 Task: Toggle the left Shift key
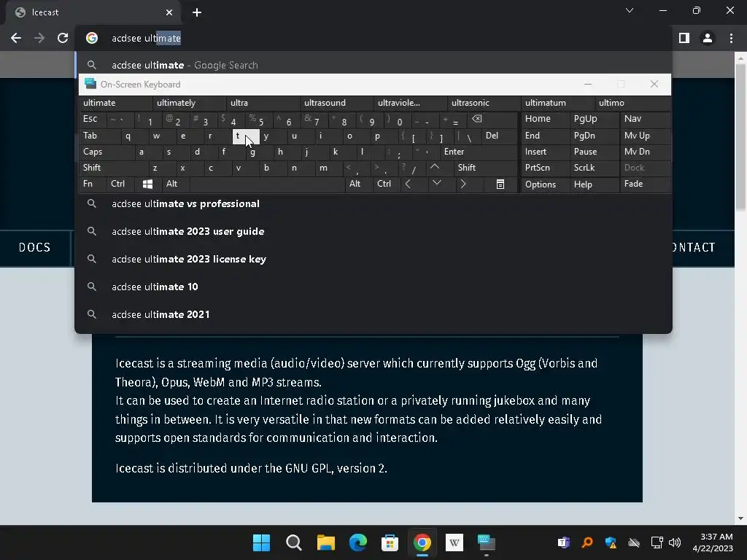113,168
